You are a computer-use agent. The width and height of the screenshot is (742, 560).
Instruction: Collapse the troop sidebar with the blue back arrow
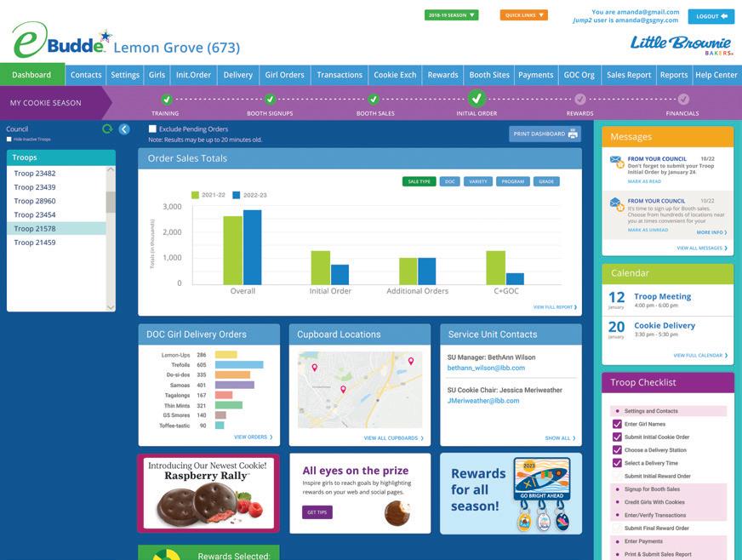(124, 129)
